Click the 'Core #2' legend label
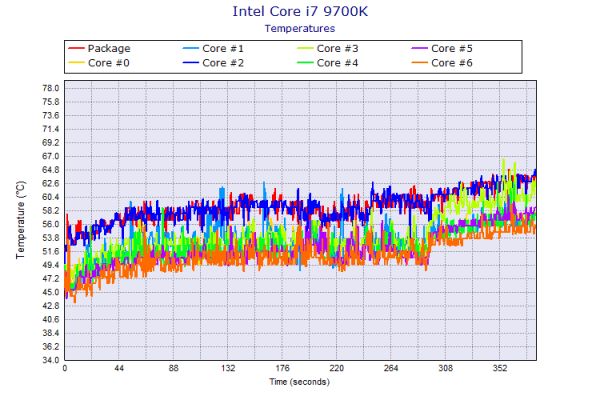 [x=223, y=63]
